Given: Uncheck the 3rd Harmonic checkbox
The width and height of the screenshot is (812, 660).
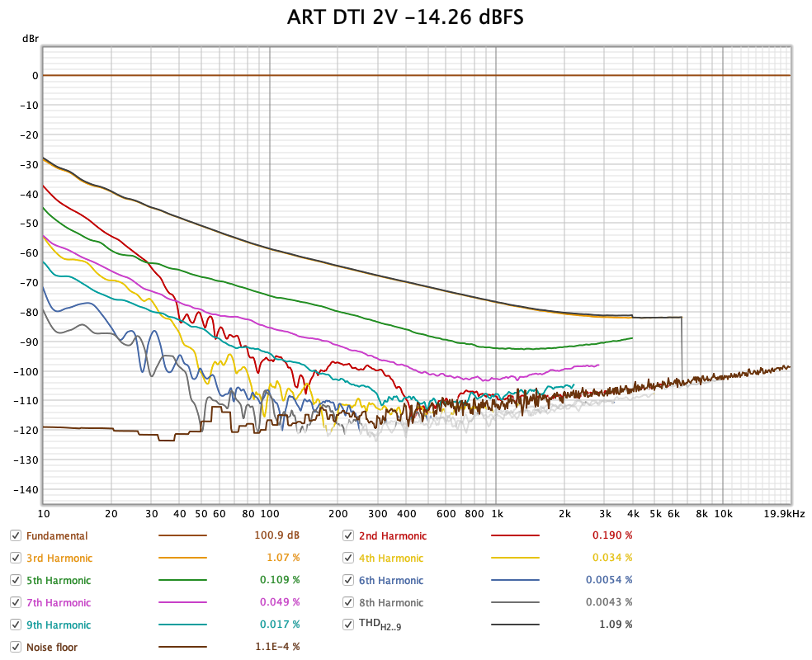Looking at the screenshot, I should click(x=16, y=558).
